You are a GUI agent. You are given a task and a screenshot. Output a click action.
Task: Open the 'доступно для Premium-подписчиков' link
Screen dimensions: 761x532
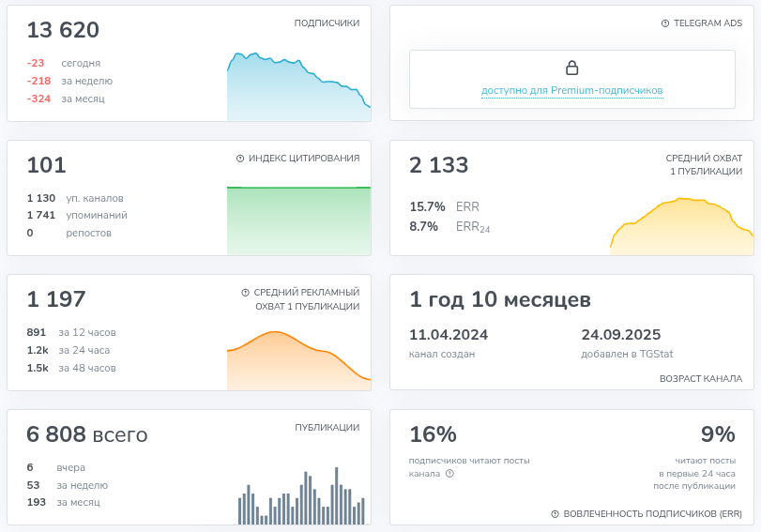[571, 90]
